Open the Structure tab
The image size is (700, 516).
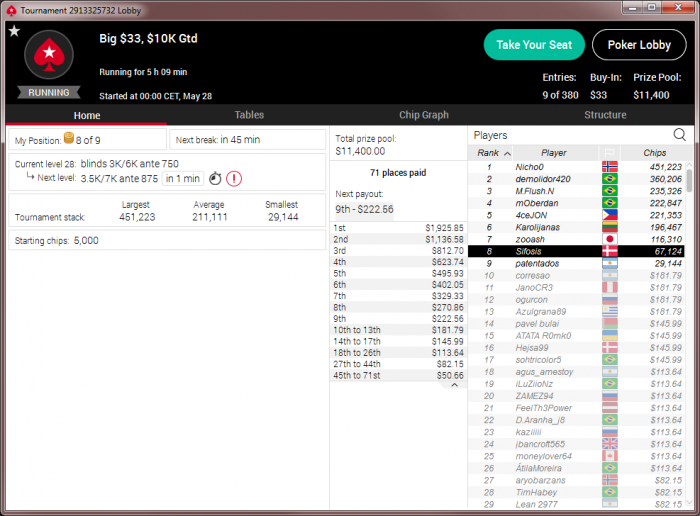coord(605,115)
